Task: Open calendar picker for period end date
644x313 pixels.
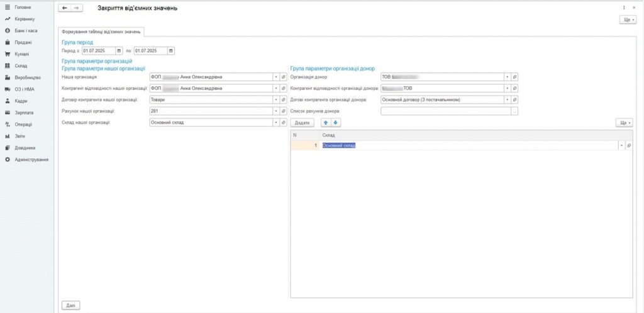Action: 171,51
